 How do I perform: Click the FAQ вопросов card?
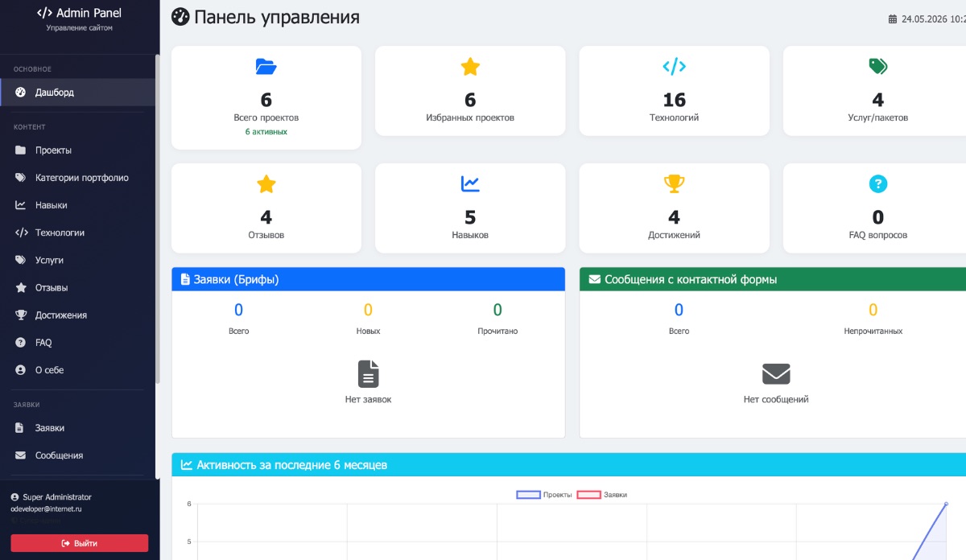point(875,208)
